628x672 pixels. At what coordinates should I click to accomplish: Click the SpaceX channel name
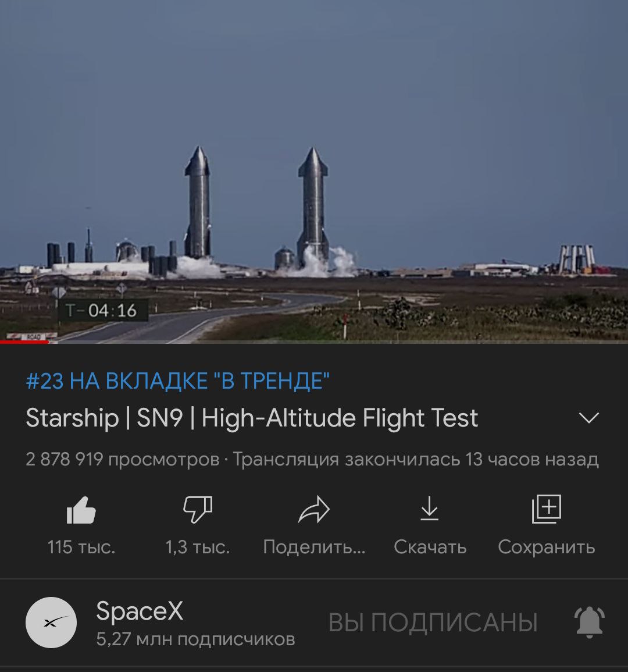[140, 610]
